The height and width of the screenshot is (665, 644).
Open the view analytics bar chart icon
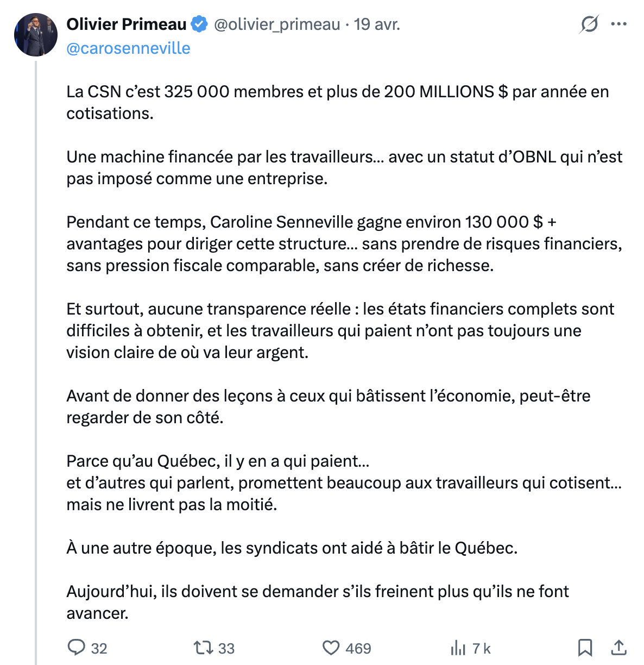(458, 648)
